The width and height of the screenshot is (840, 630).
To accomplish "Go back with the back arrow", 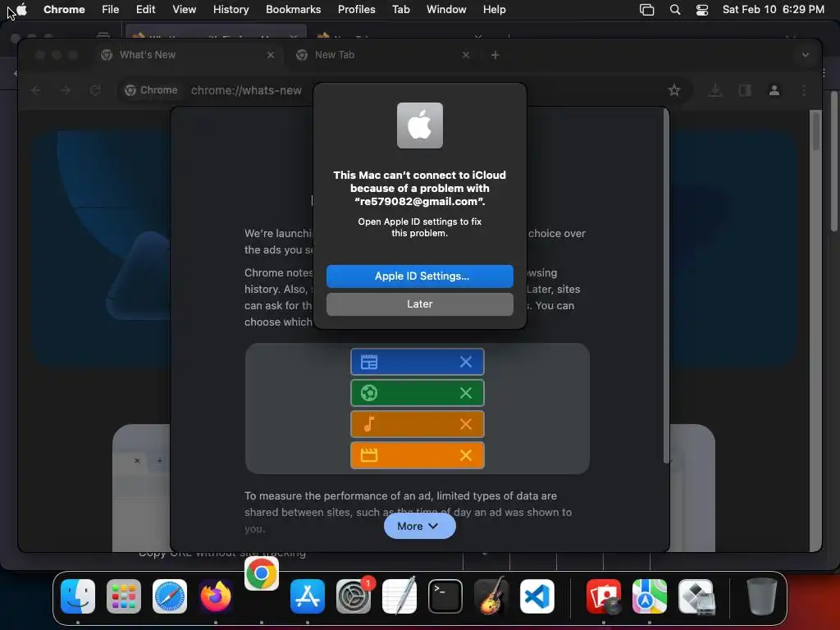I will pyautogui.click(x=36, y=90).
